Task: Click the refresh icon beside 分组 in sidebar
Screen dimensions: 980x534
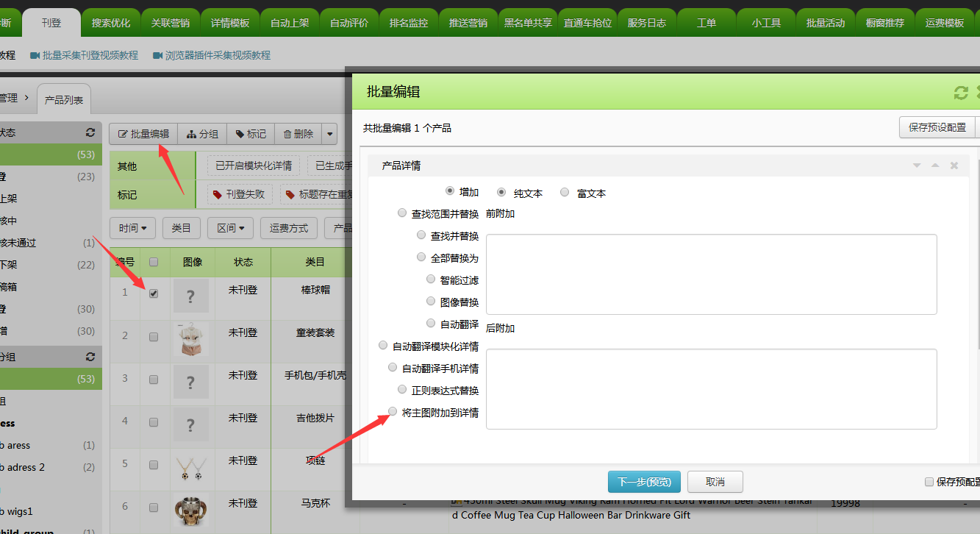Action: coord(90,357)
